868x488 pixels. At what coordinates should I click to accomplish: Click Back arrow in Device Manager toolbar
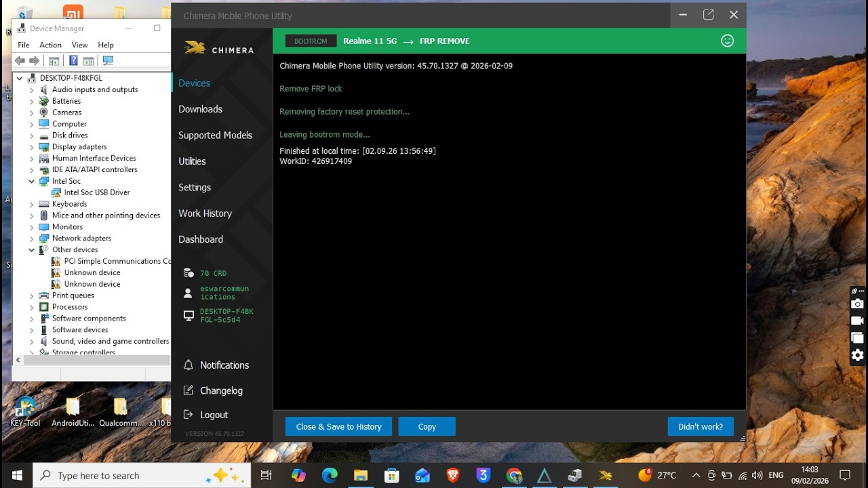20,61
